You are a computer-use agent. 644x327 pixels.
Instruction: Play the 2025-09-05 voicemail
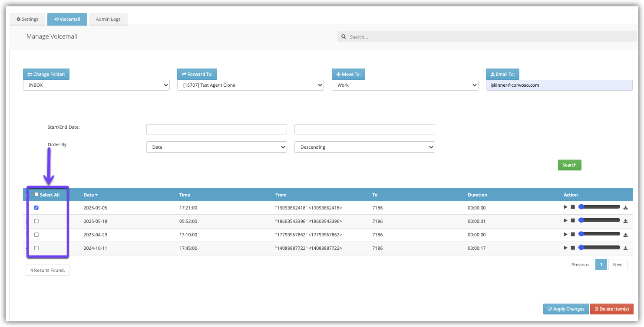point(565,207)
